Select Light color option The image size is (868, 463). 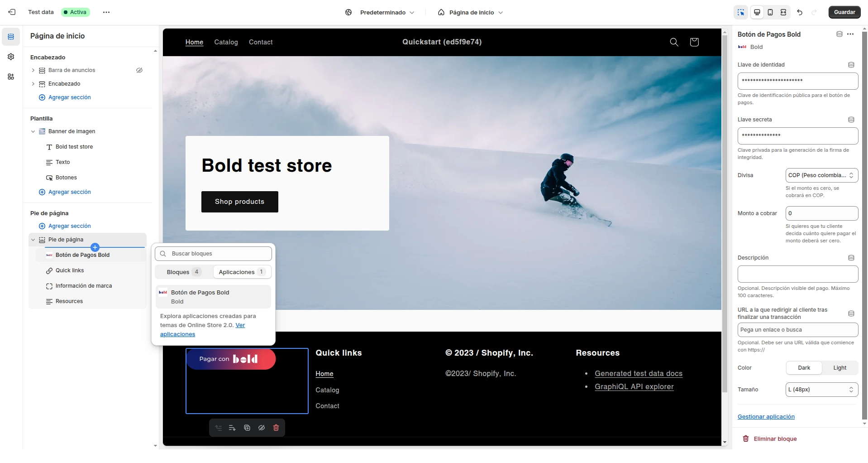839,368
